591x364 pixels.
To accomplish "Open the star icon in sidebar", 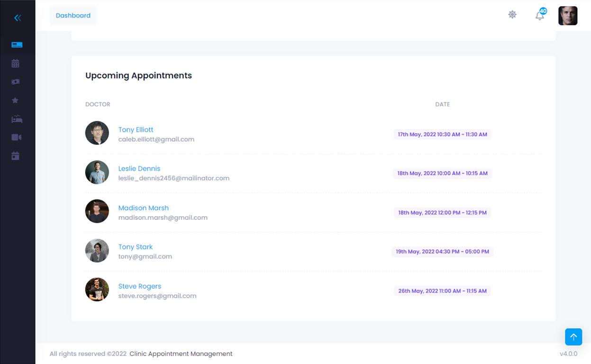I will (x=15, y=100).
